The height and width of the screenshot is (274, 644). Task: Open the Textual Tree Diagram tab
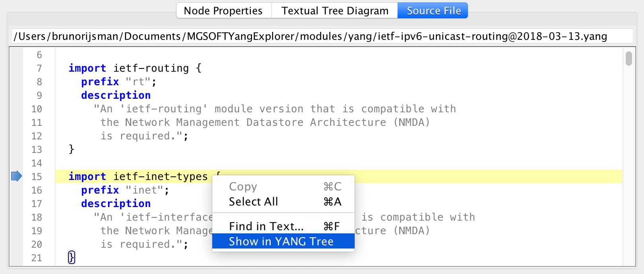[x=335, y=11]
